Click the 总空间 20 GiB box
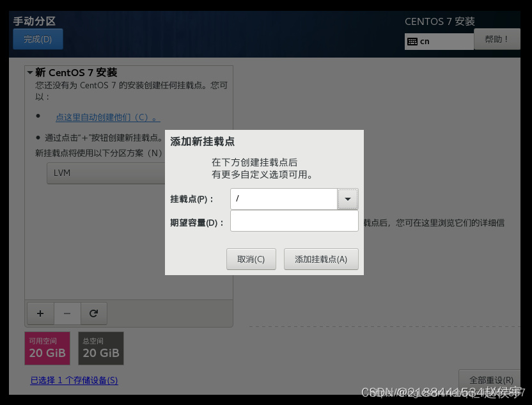This screenshot has width=532, height=405. point(101,348)
